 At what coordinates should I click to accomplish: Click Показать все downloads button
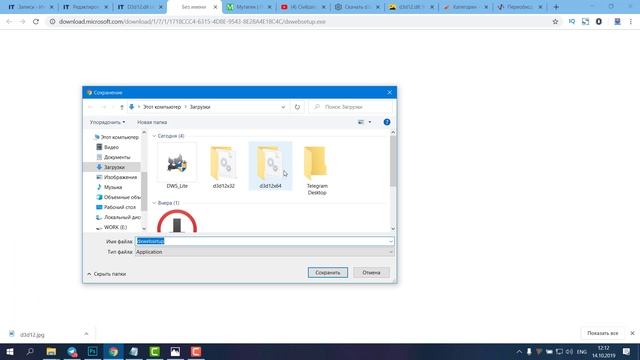pos(602,333)
